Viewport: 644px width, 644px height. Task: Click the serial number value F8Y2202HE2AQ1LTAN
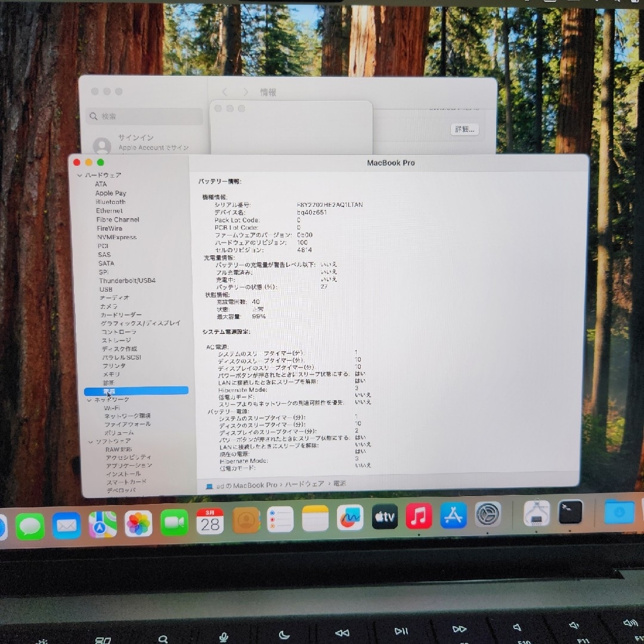click(x=329, y=205)
